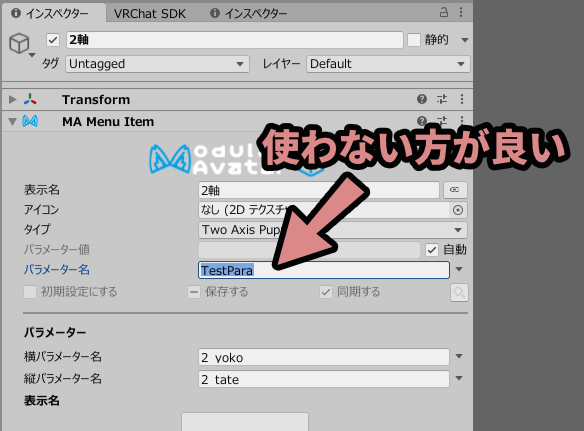This screenshot has height=431, width=584.
Task: Open Transform component help icon
Action: coord(422,99)
